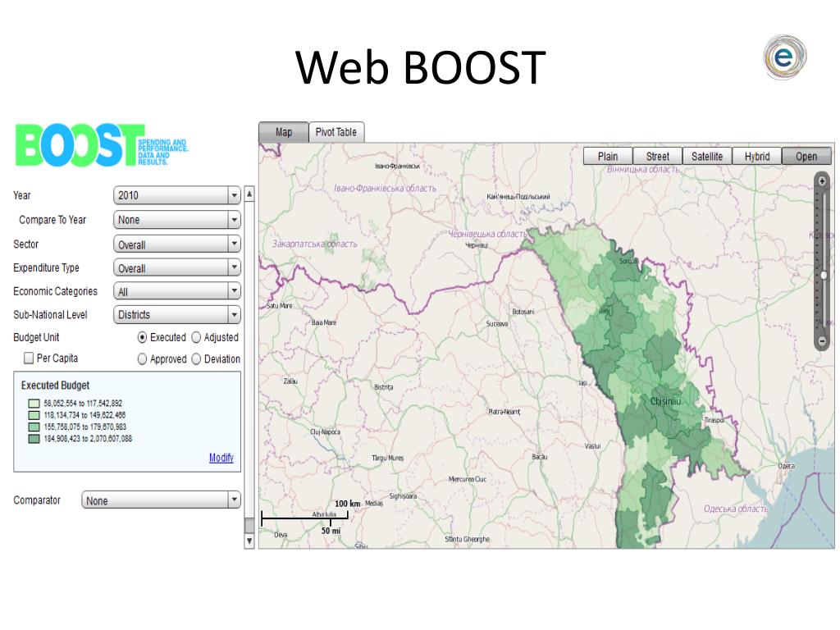Select the Adjusted budget unit radio
The width and height of the screenshot is (840, 630).
pyautogui.click(x=196, y=337)
